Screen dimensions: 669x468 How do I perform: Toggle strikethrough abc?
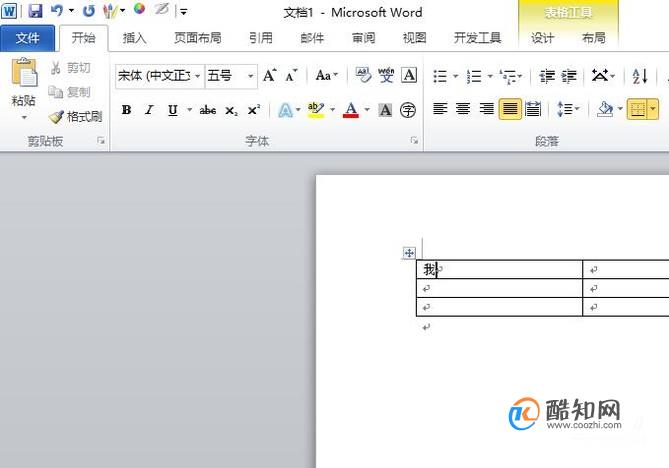point(208,110)
